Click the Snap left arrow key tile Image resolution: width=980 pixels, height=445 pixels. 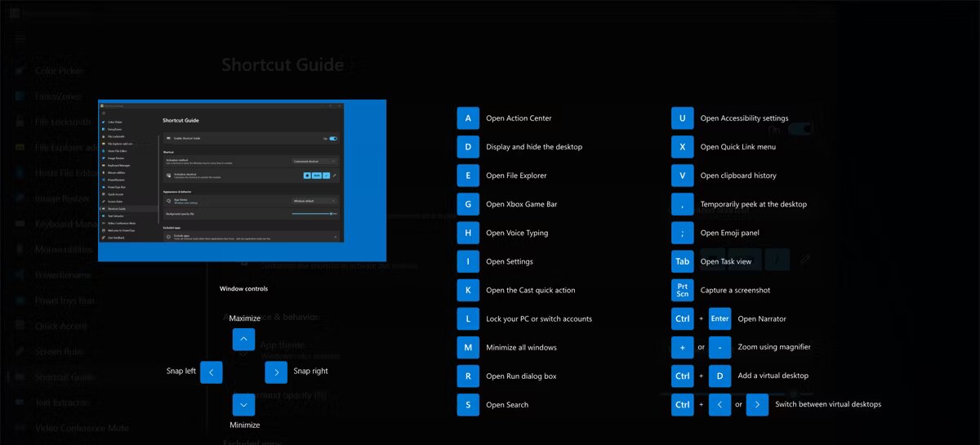point(212,372)
